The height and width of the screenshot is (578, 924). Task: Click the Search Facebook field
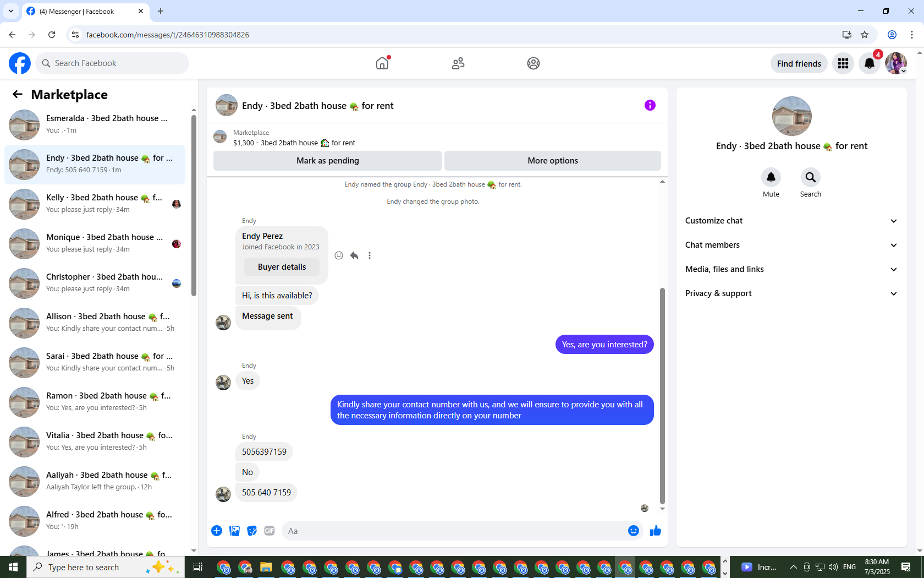(x=112, y=63)
